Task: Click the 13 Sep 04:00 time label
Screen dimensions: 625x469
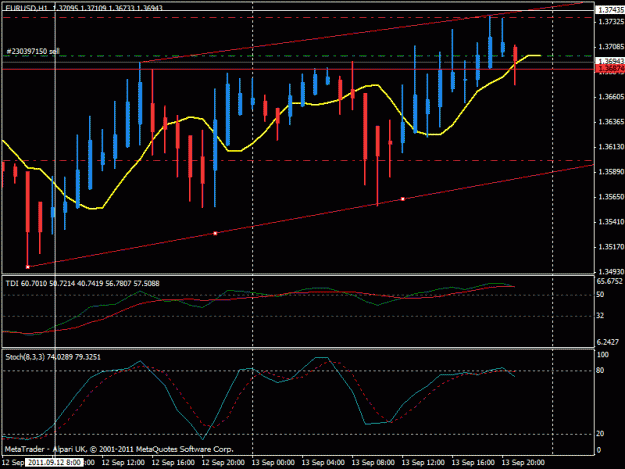Action: coord(323,463)
